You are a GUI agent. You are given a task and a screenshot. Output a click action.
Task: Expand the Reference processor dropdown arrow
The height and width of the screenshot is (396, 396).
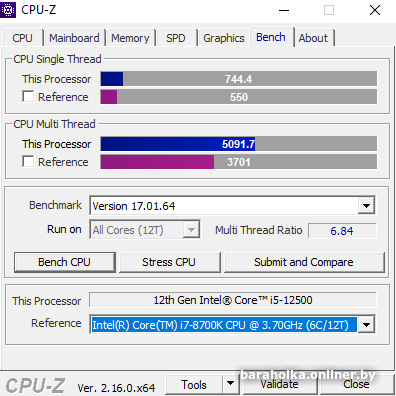pos(366,324)
